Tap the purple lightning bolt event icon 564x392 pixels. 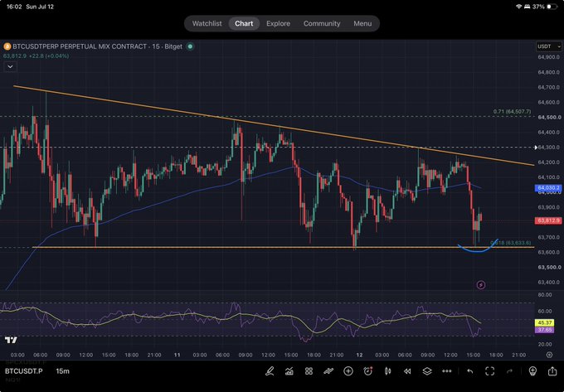coord(481,285)
